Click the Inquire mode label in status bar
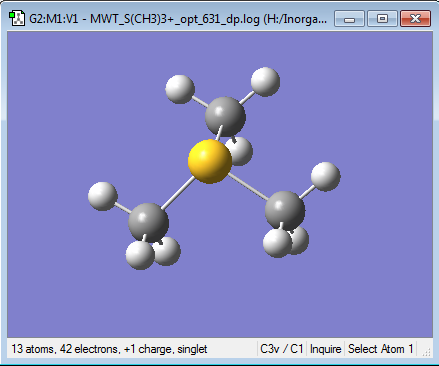The image size is (439, 366). [x=326, y=349]
